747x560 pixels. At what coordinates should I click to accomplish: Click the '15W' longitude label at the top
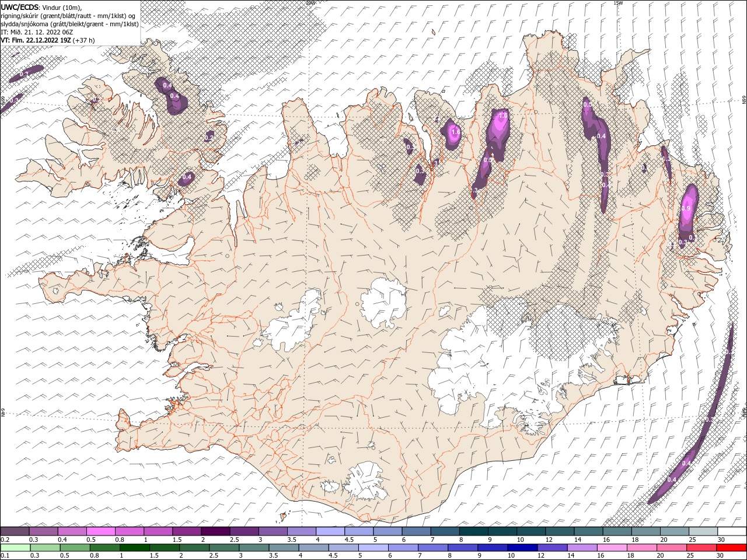(x=619, y=3)
